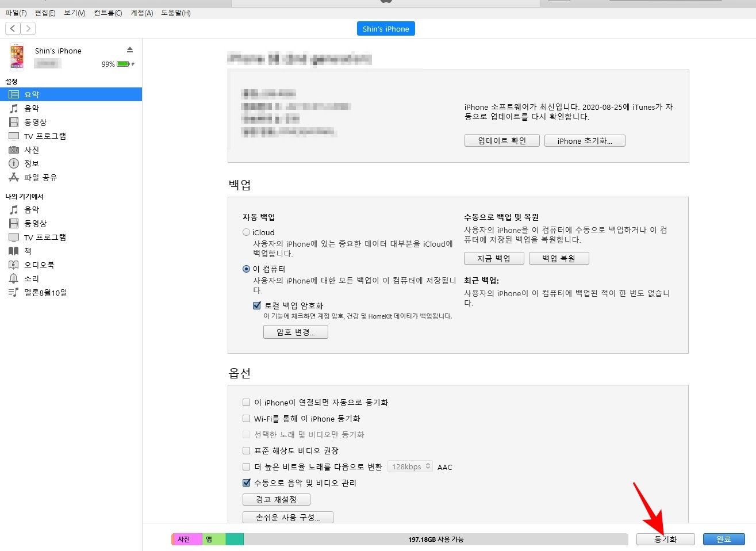Select the 요약 summary icon in sidebar
The image size is (756, 551).
pos(14,94)
